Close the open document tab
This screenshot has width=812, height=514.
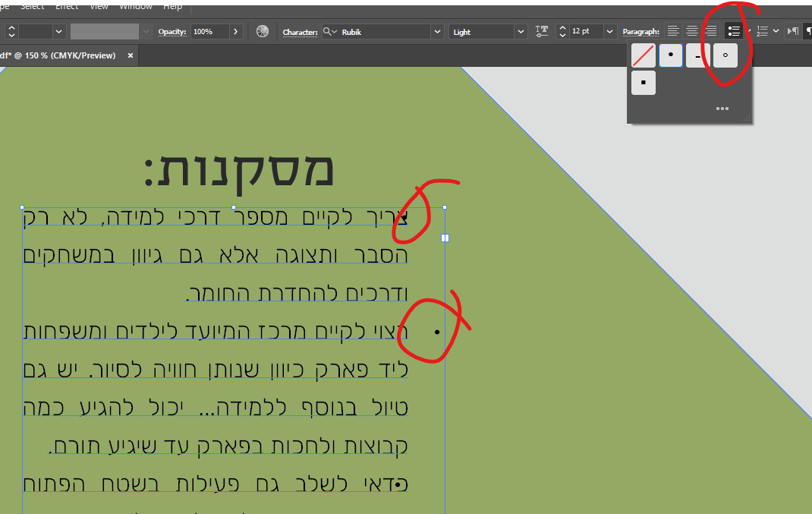[131, 55]
